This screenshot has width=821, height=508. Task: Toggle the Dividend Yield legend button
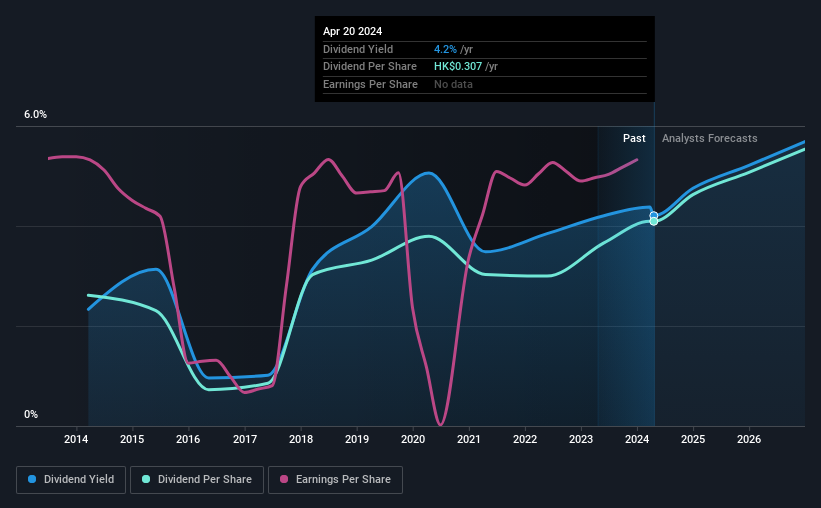pyautogui.click(x=71, y=480)
